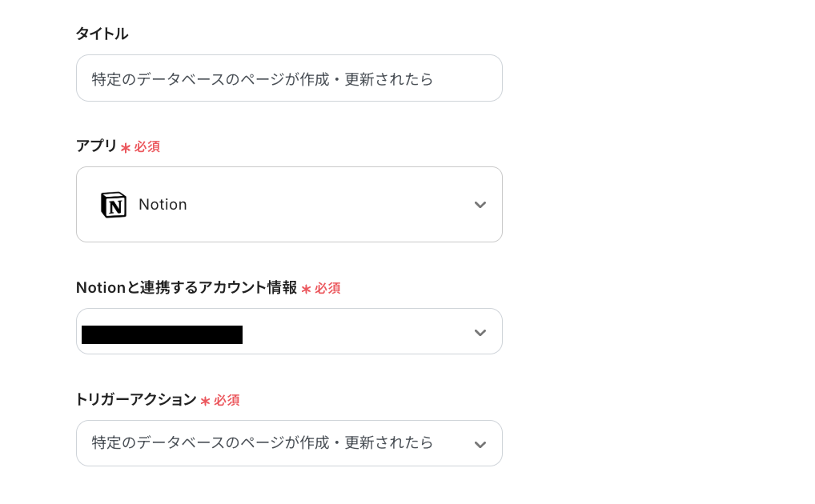Click the 必須 badge beside トリガーアクション
Image resolution: width=815 pixels, height=504 pixels.
tap(227, 400)
